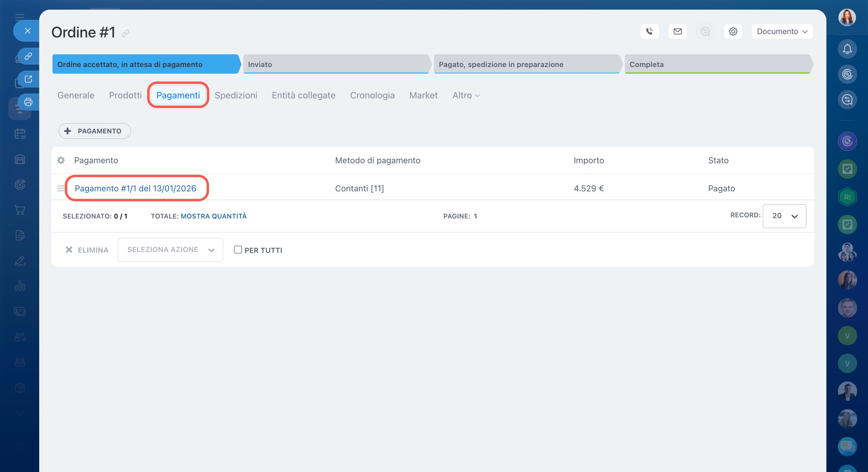Open order settings gear icon

coord(733,31)
